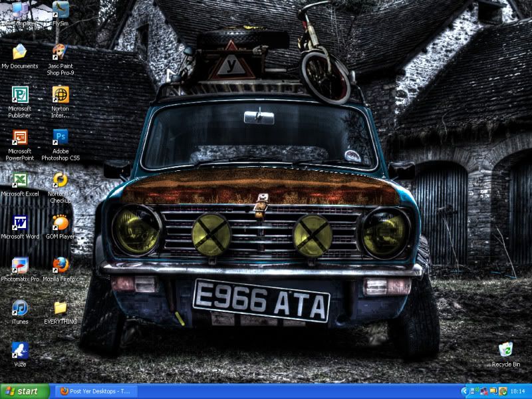Open the My Documents folder icon

coord(20,53)
